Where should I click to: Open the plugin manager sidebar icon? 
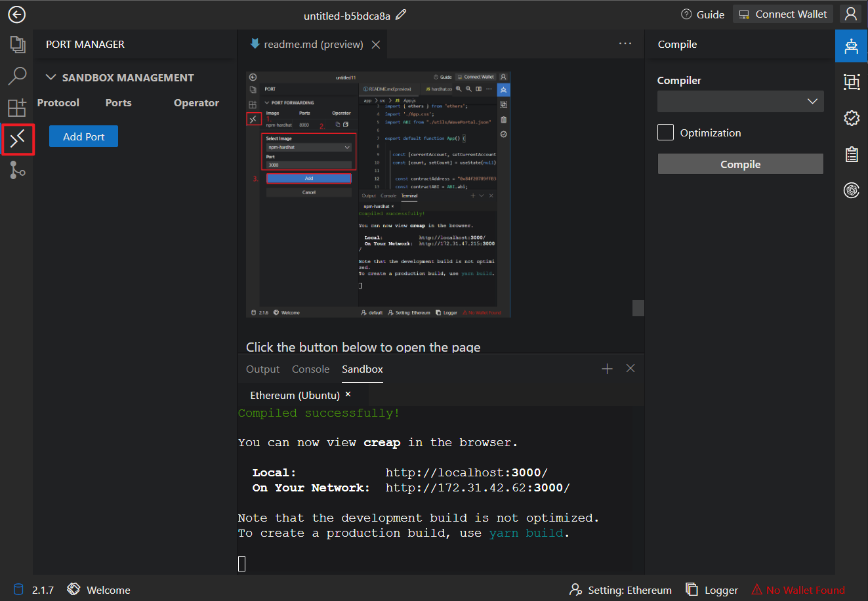[17, 108]
